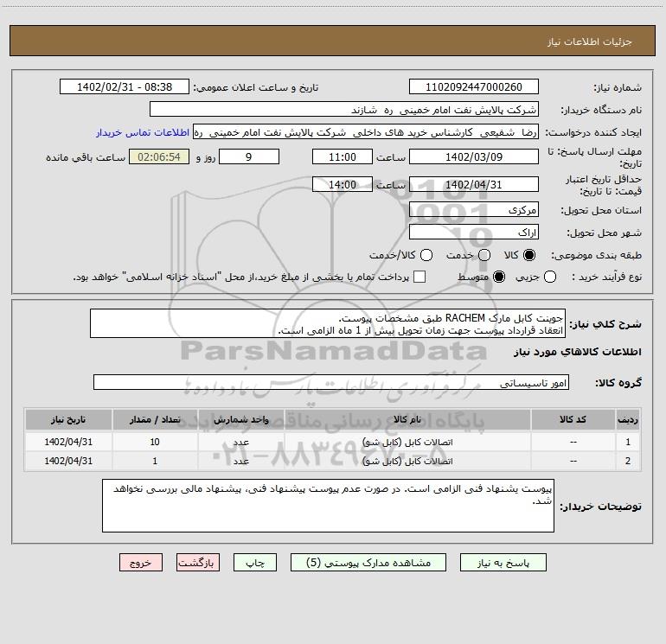Click the response deadline time 11:00
The height and width of the screenshot is (644, 666).
pyautogui.click(x=343, y=157)
